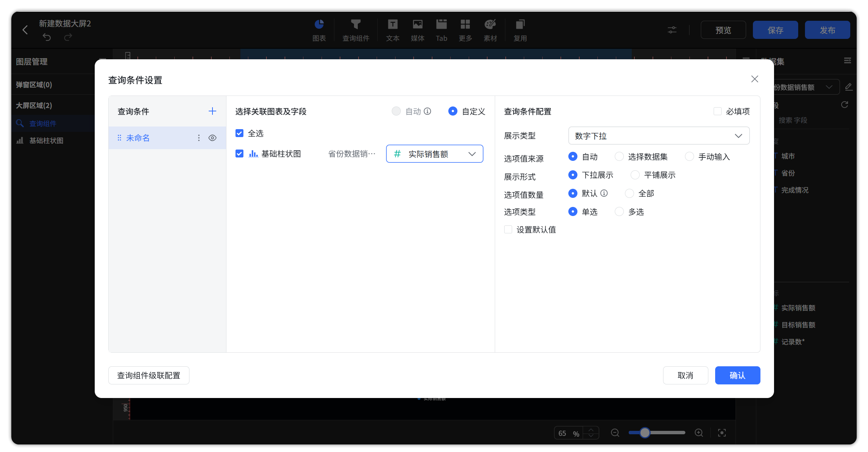
Task: Click the redo arrow icon
Action: (68, 37)
